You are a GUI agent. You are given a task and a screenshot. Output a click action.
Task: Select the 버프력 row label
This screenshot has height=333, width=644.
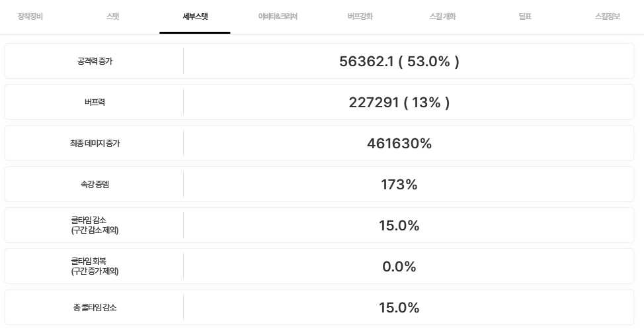pyautogui.click(x=95, y=103)
